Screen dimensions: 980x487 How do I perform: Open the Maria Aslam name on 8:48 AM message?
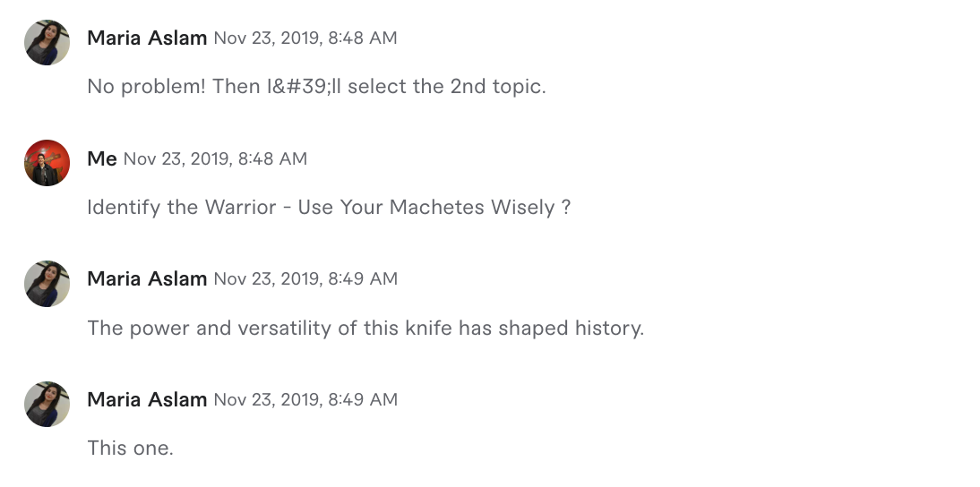click(147, 38)
